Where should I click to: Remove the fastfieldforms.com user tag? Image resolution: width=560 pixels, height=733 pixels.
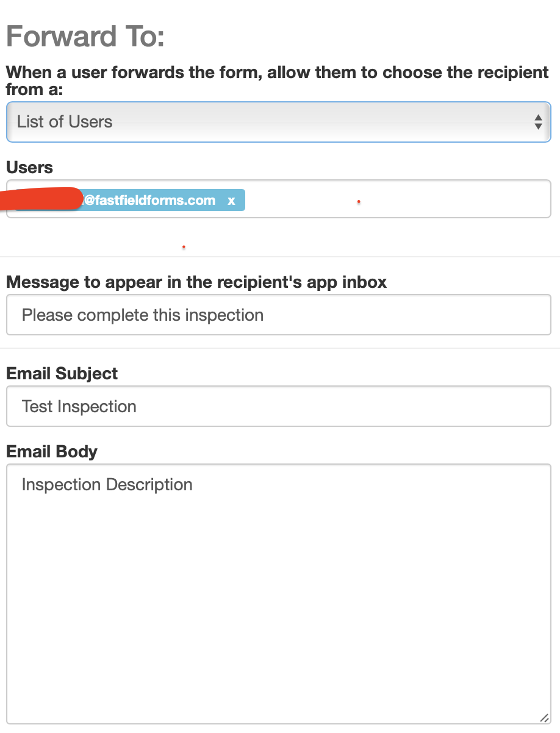[231, 201]
